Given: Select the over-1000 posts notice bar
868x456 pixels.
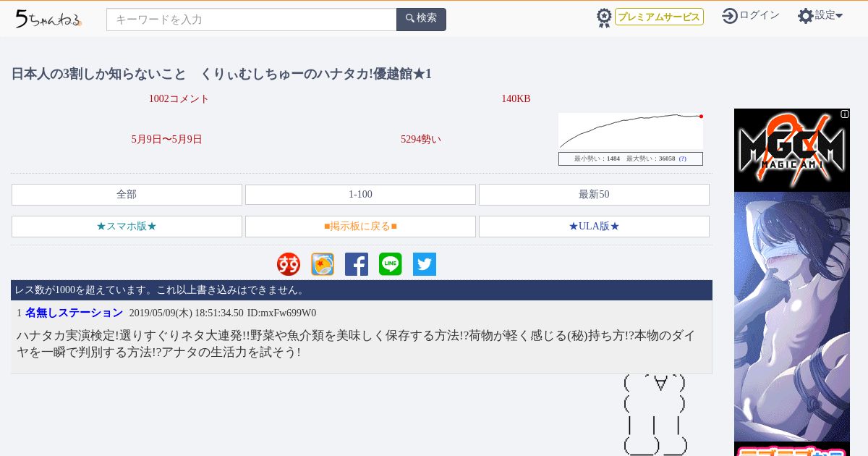Looking at the screenshot, I should click(362, 290).
